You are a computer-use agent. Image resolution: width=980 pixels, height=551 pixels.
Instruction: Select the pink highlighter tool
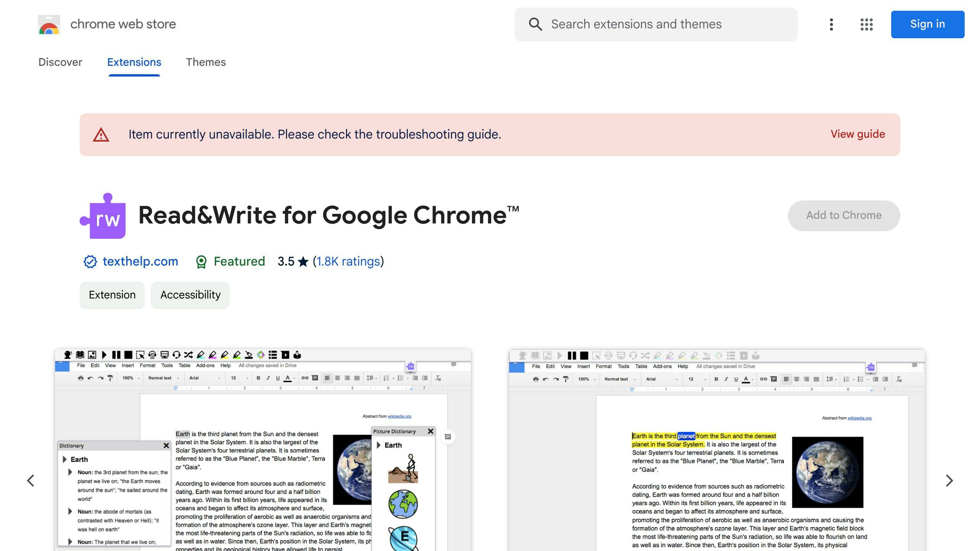click(213, 355)
